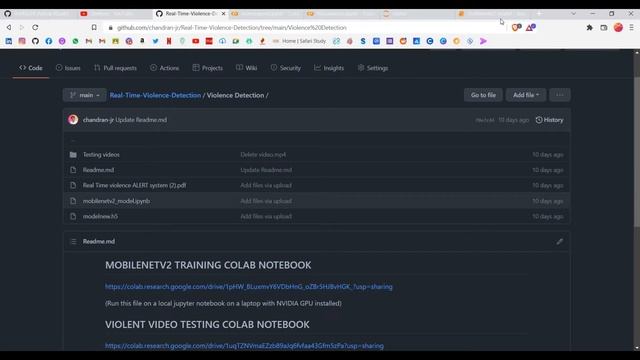Open Home | Safari Study bookmark
This screenshot has width=640, height=360.
(x=299, y=41)
